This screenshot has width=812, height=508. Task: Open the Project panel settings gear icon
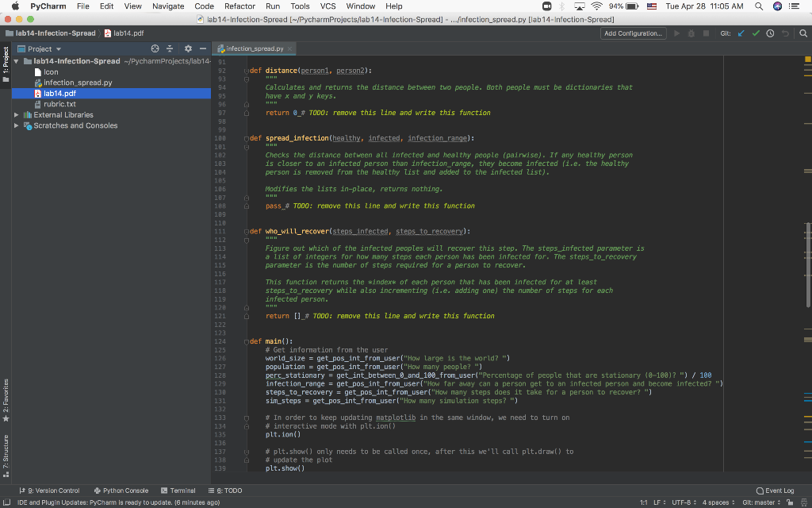click(188, 49)
